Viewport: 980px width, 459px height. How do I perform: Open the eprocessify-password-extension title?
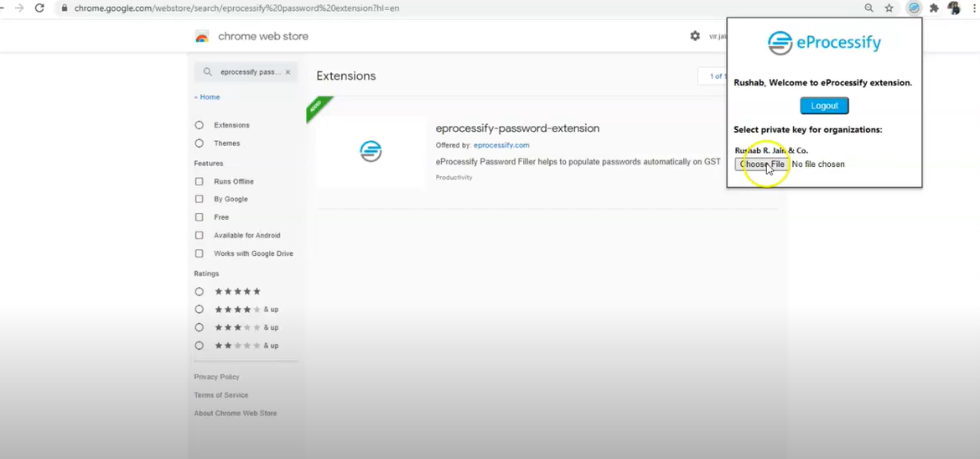pos(517,128)
